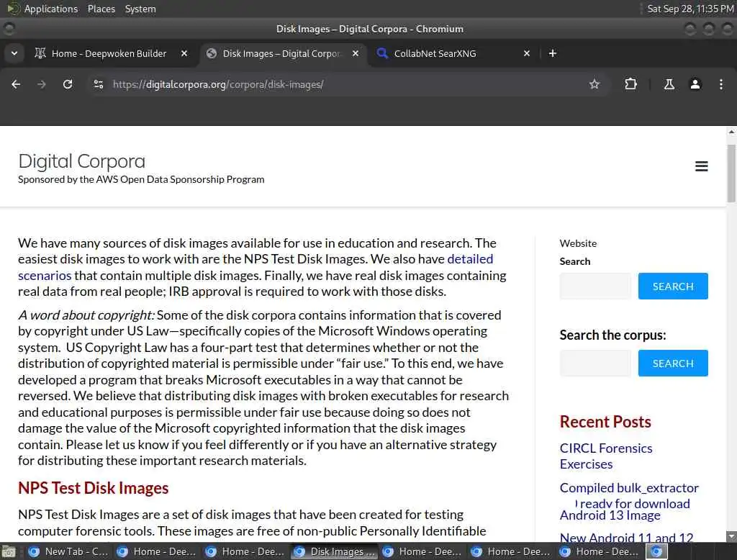Switch to CollabNet SearXNG tab
The width and height of the screenshot is (737, 560).
click(x=435, y=53)
